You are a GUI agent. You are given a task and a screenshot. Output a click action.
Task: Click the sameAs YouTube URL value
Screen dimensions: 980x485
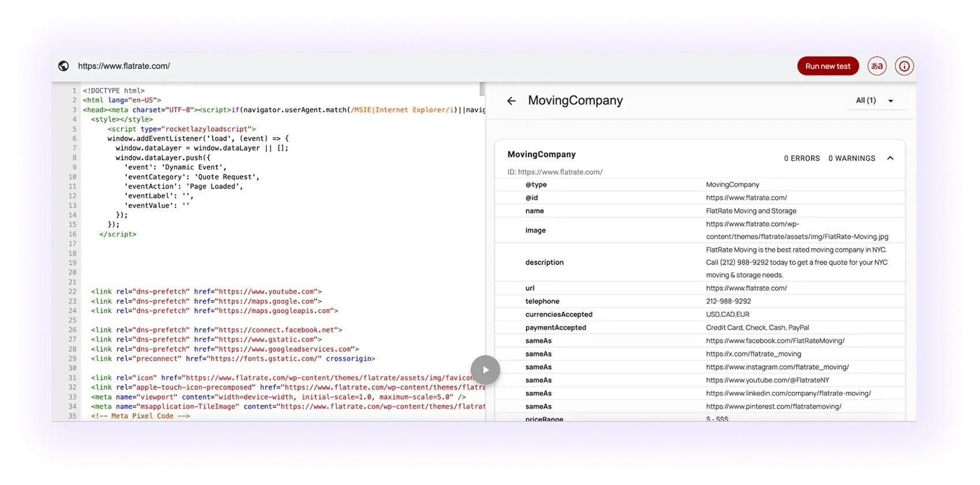tap(767, 380)
